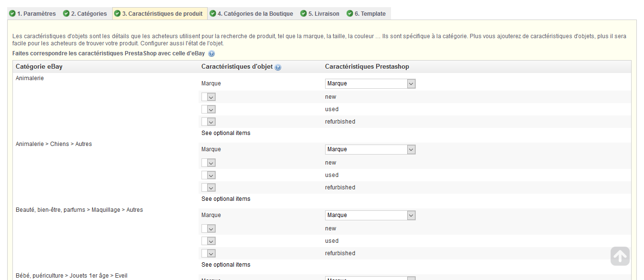Click 'refurbished' text under Maquillage > Autres
644x280 pixels.
click(340, 253)
